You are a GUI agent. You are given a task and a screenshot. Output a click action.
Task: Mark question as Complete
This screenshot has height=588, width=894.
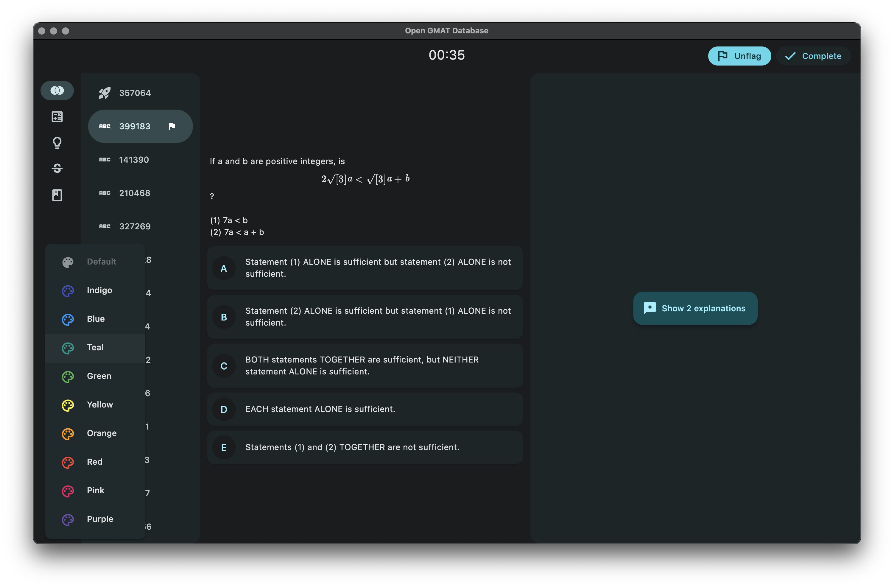click(x=813, y=56)
